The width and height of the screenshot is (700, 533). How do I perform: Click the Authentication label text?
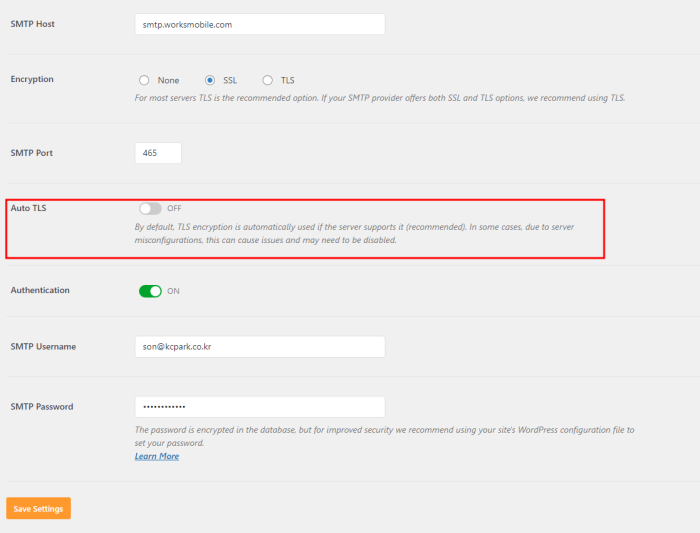pyautogui.click(x=40, y=290)
